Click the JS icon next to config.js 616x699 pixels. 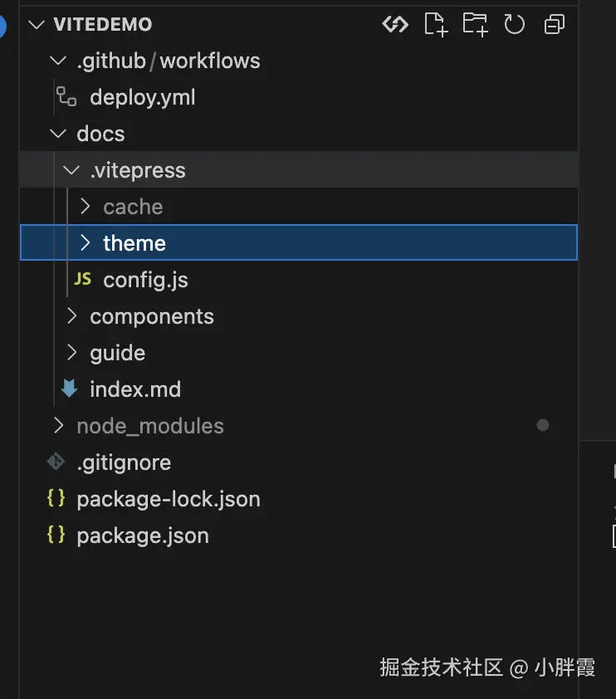(x=83, y=280)
